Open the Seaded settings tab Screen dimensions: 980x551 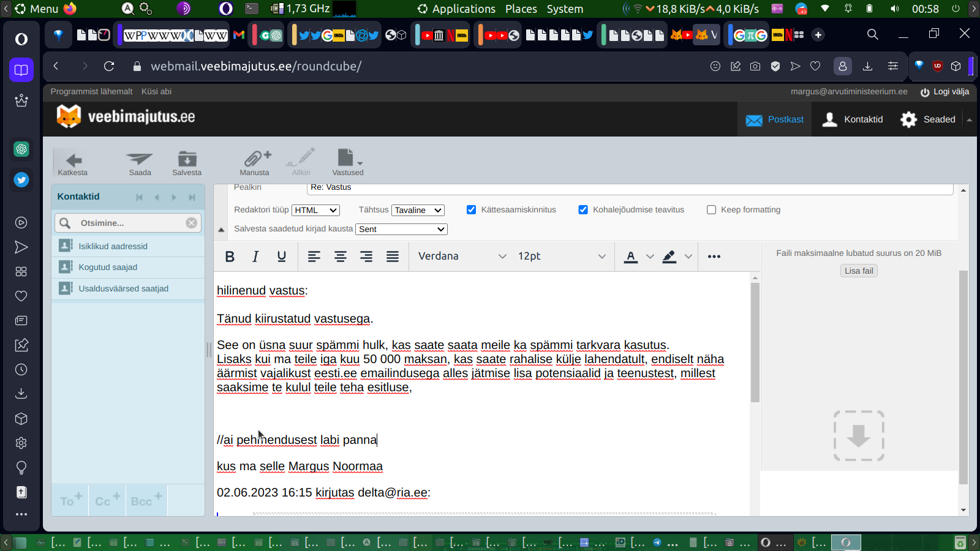tap(928, 119)
